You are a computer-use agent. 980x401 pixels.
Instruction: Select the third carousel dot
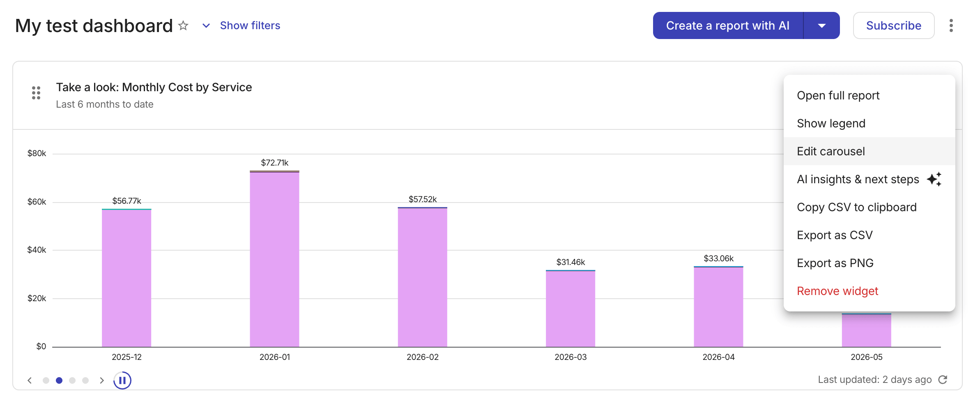[x=72, y=380]
